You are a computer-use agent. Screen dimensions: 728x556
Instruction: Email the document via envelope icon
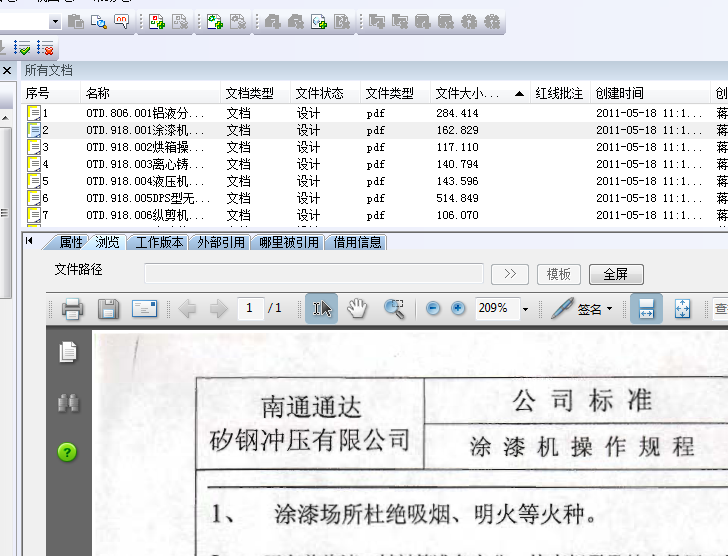[144, 309]
